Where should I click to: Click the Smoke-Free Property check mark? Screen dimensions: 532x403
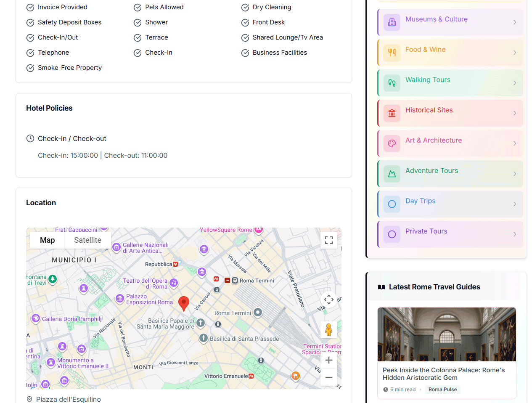[30, 68]
